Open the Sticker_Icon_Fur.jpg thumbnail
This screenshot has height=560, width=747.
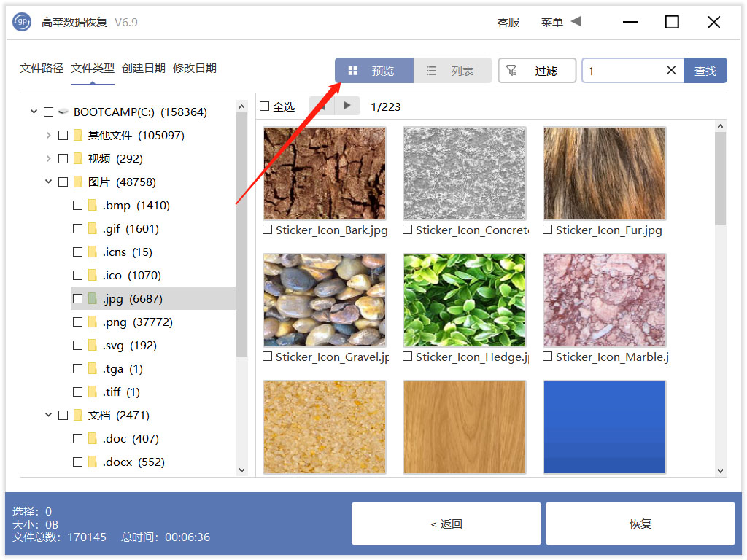coord(605,174)
